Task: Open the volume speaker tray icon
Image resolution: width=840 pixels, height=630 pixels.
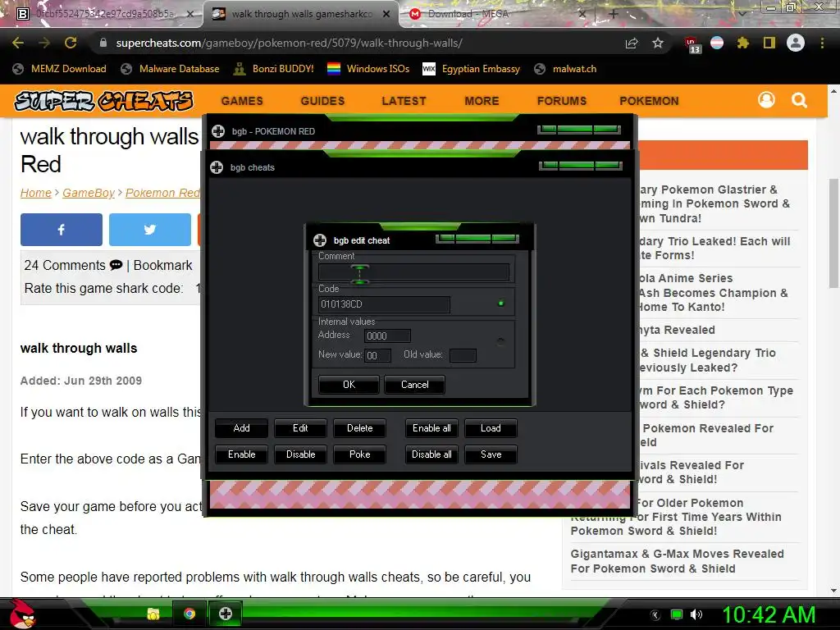Action: click(x=696, y=614)
